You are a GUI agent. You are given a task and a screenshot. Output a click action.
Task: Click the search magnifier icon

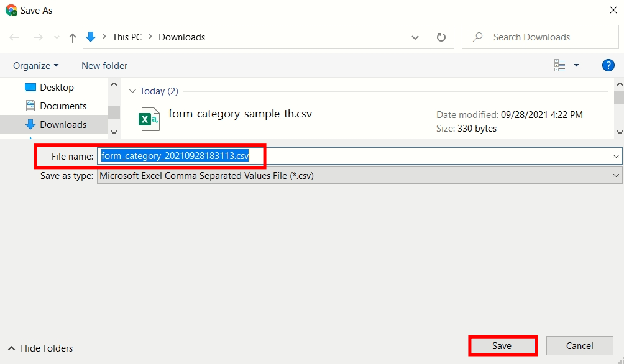tap(478, 37)
